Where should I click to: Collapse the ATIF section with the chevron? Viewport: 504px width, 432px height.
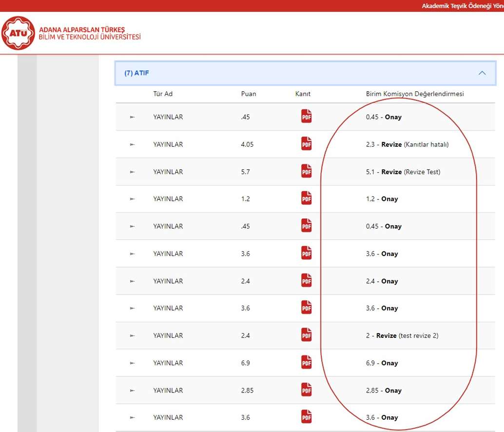(x=482, y=73)
